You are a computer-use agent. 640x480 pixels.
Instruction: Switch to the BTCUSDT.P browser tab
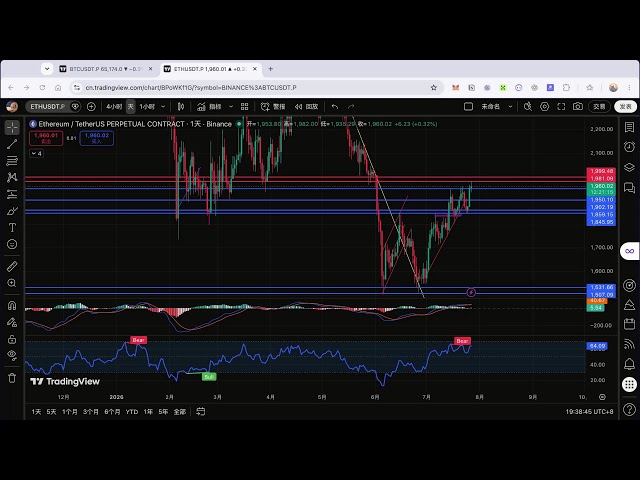click(x=105, y=69)
